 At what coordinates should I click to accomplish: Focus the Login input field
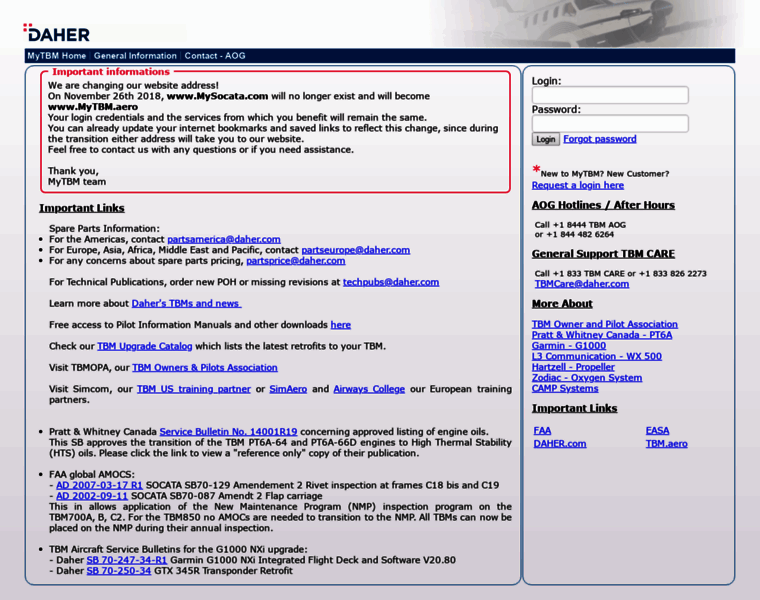click(x=610, y=95)
